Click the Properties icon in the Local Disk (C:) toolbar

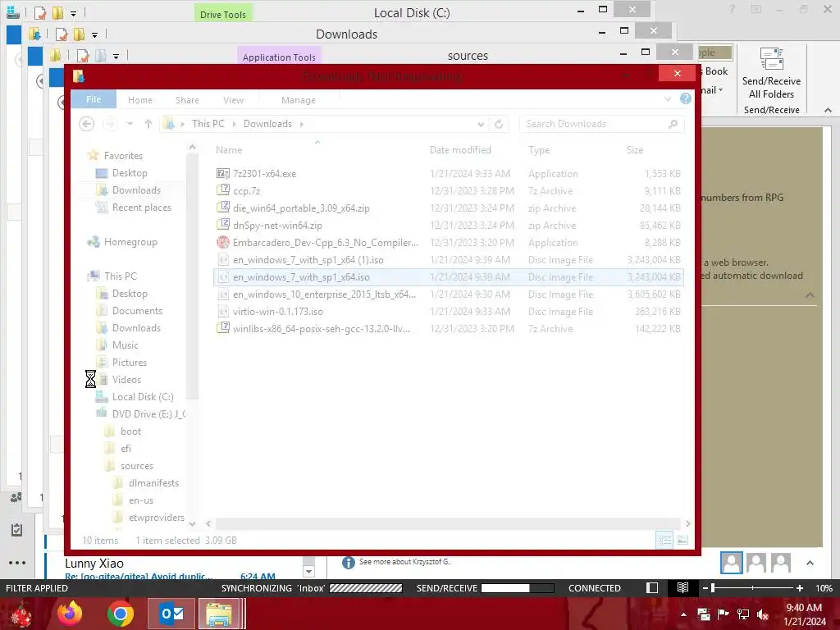coord(40,13)
